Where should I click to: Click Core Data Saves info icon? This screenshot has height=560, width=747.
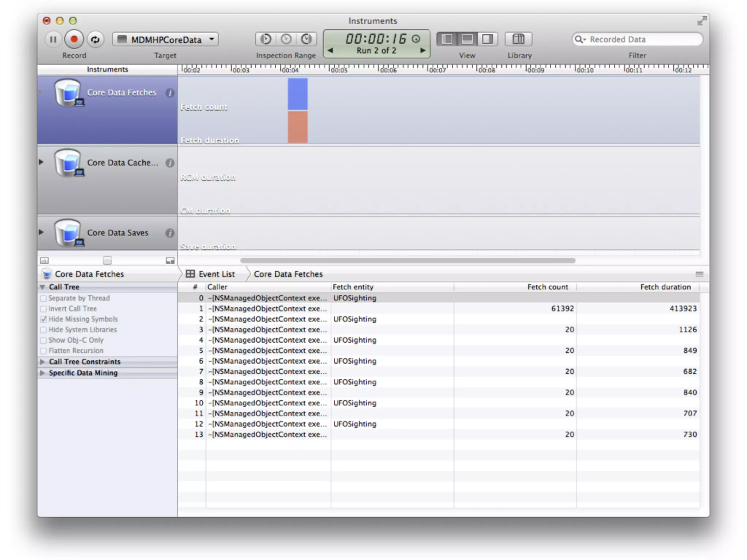(170, 233)
